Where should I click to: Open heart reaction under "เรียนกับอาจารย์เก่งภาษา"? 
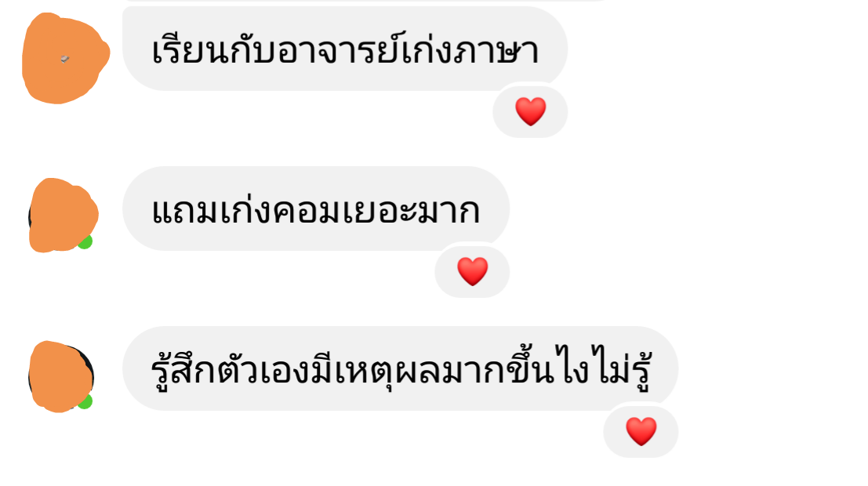coord(530,111)
